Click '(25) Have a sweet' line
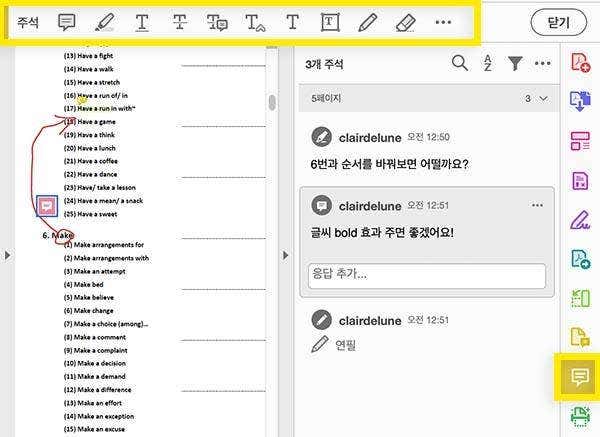Viewport: 600px width, 437px height. coord(90,214)
